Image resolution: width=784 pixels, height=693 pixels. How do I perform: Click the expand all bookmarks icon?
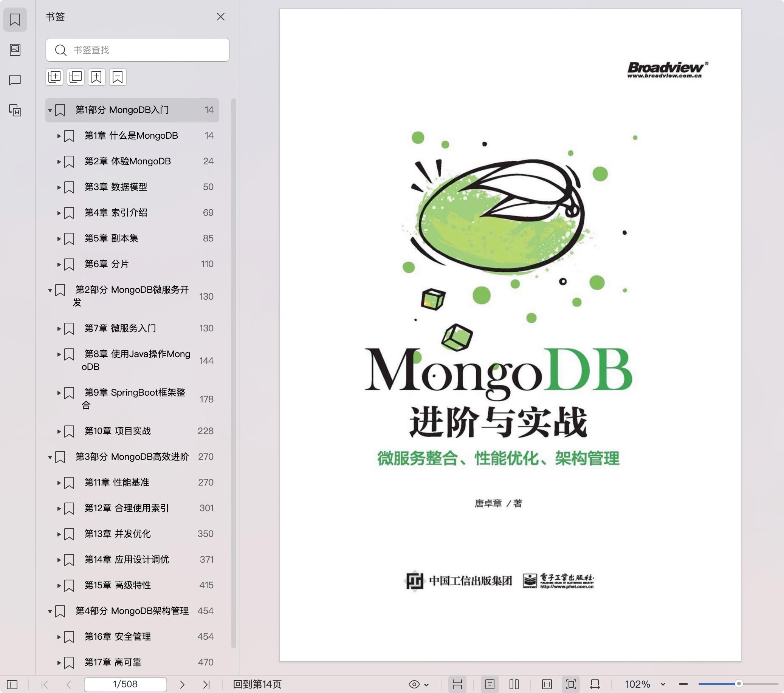click(x=54, y=77)
